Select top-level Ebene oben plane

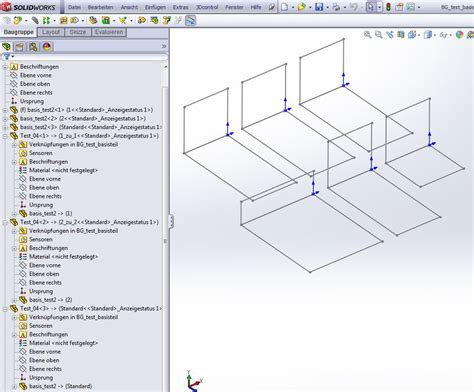point(35,84)
